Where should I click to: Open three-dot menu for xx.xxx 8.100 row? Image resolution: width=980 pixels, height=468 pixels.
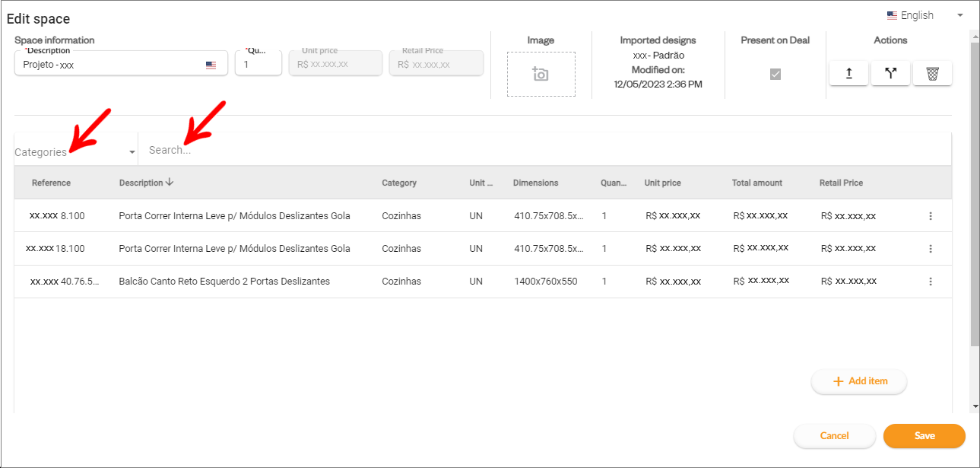[x=931, y=216]
